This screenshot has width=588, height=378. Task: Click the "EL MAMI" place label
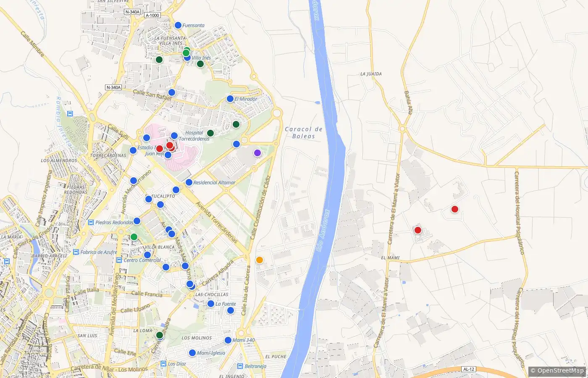click(x=390, y=257)
